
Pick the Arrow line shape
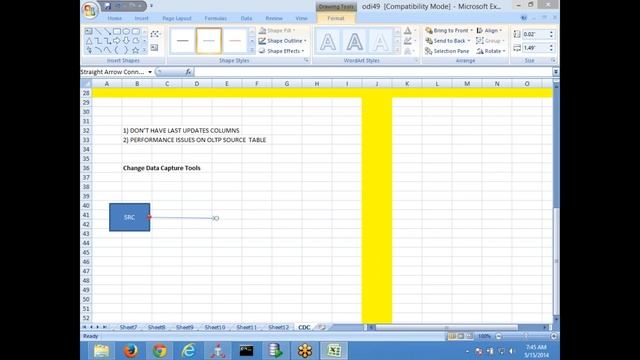click(x=107, y=31)
